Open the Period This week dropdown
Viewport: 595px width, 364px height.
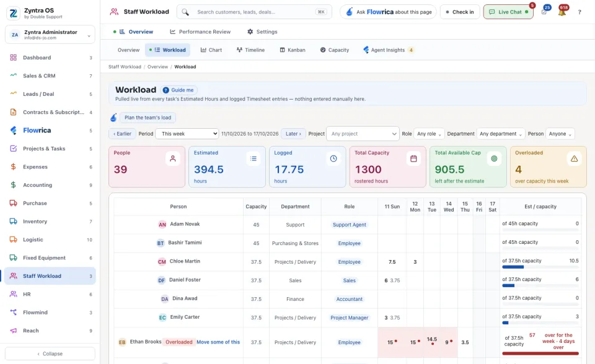(x=187, y=134)
